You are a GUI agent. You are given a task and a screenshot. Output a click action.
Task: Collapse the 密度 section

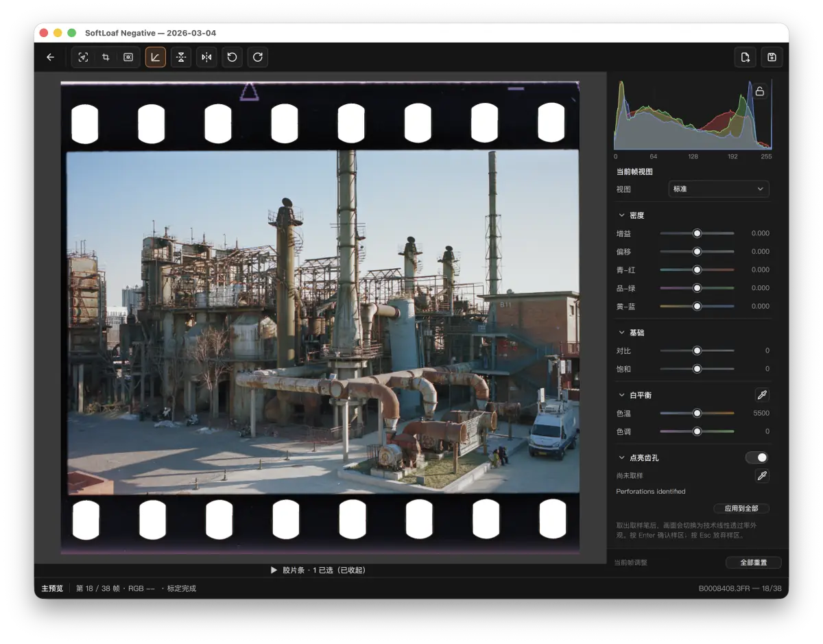(622, 215)
